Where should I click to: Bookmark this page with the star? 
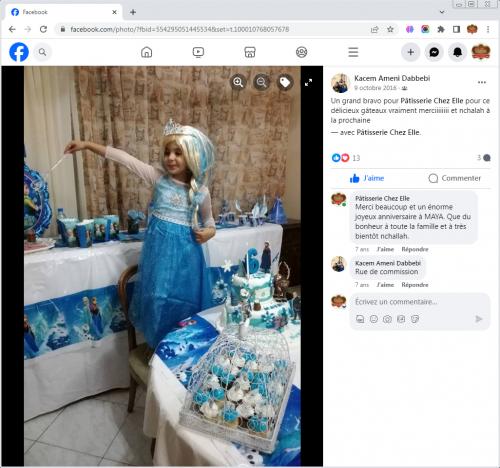tap(390, 29)
